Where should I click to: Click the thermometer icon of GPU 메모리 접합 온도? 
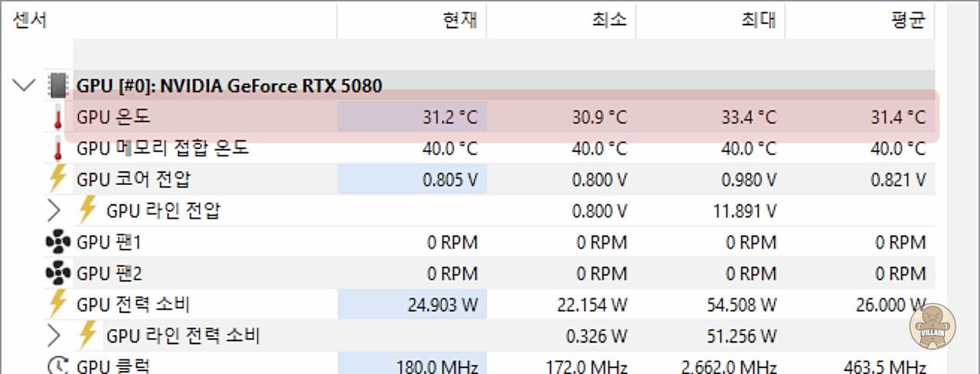click(x=57, y=148)
